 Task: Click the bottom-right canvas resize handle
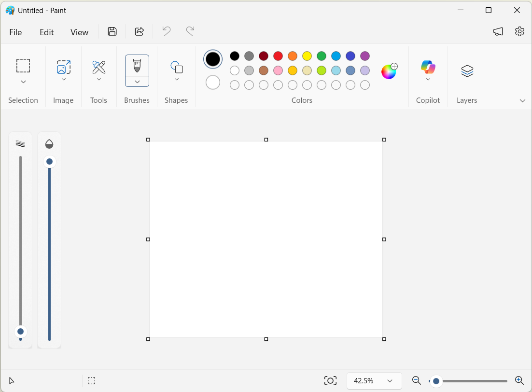[384, 339]
